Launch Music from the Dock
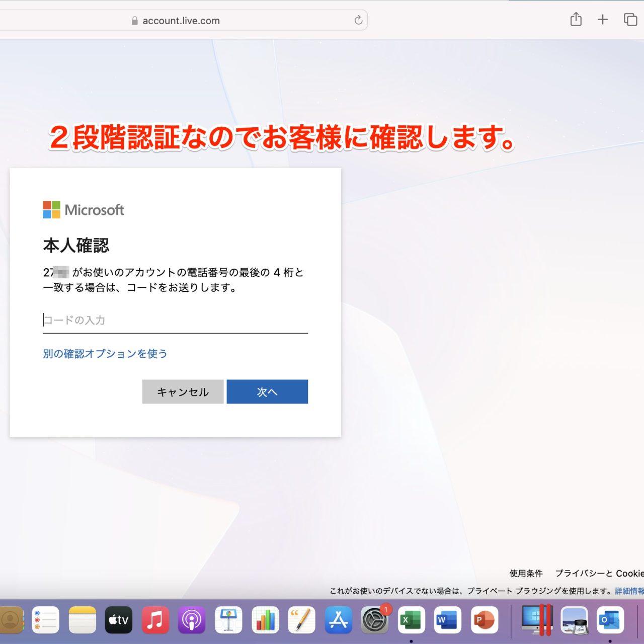 [x=155, y=620]
